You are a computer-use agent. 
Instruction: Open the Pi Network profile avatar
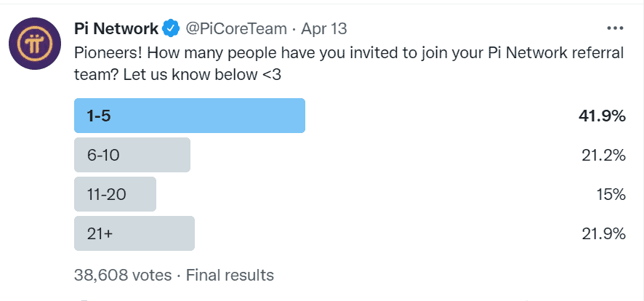[35, 44]
